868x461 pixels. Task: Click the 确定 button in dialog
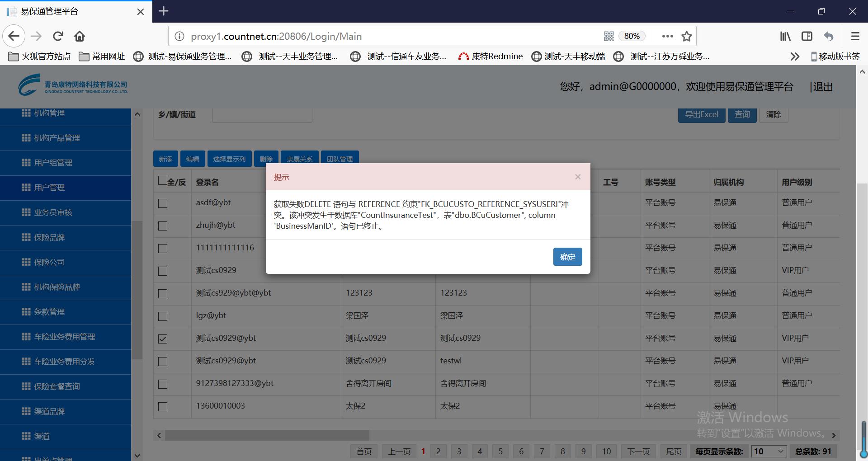(567, 257)
